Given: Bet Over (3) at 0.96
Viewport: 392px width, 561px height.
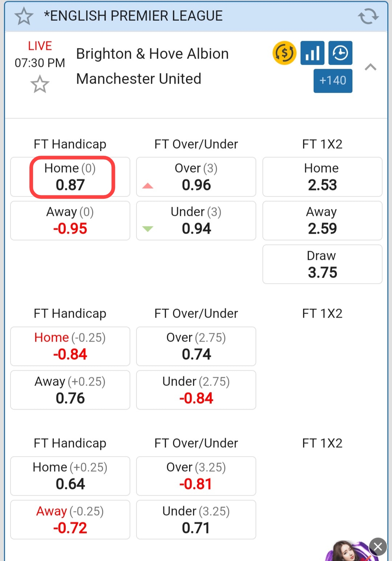Looking at the screenshot, I should point(196,177).
